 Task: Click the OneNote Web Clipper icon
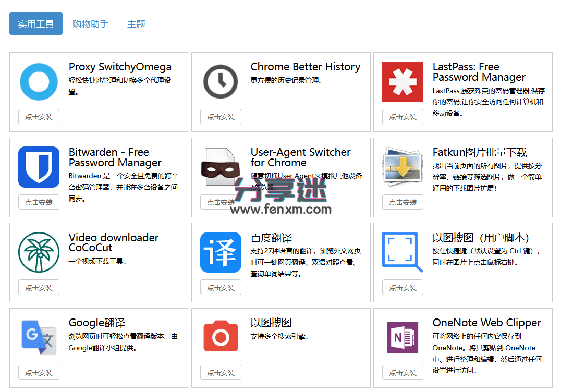point(403,338)
